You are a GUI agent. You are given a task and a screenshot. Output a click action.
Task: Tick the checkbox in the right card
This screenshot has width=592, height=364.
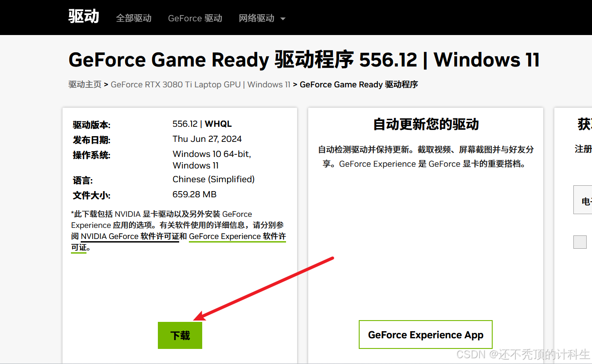click(580, 242)
